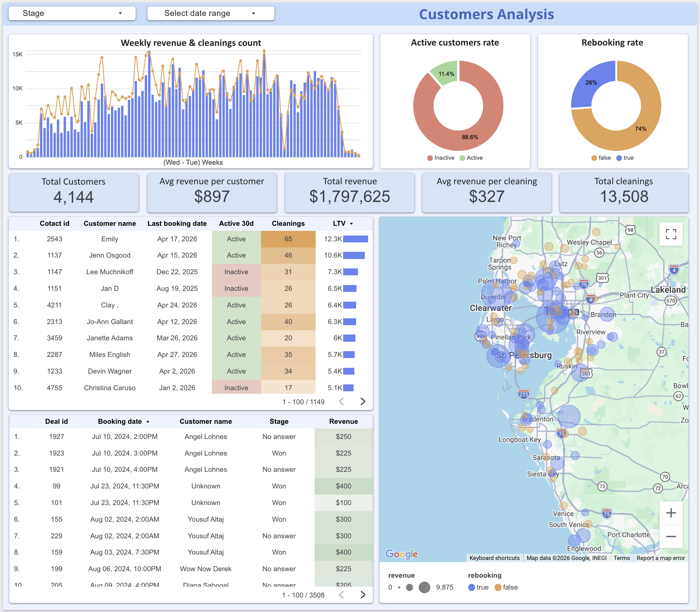The height and width of the screenshot is (612, 700).
Task: Go to previous page of deals table
Action: (341, 595)
